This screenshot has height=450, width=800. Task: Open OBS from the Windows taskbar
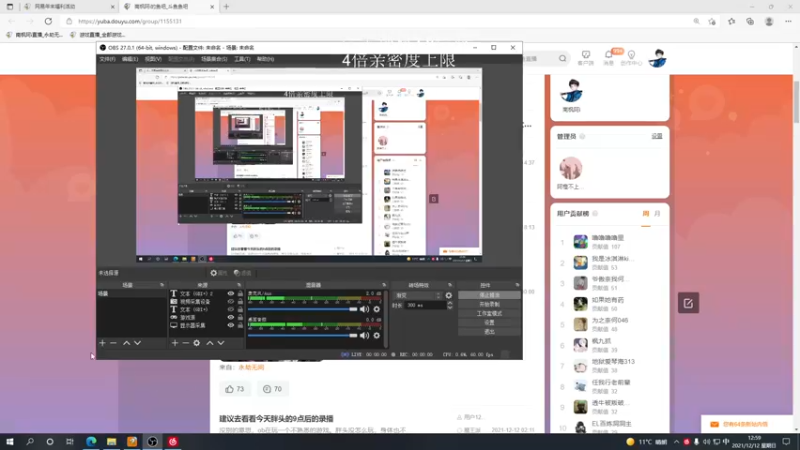[152, 441]
